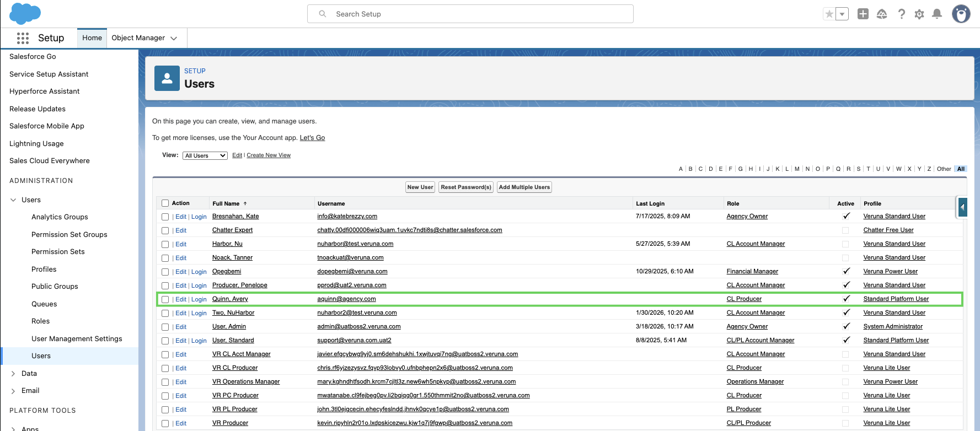Open username info@katebrezzy.com
980x431 pixels.
click(347, 217)
